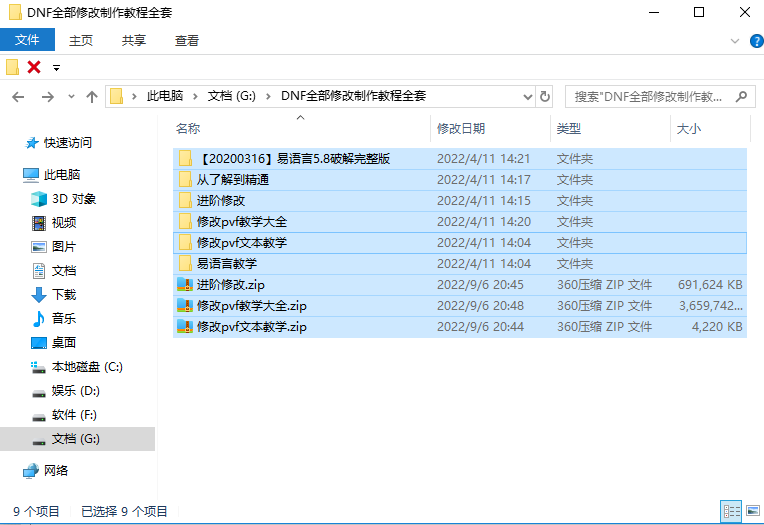The image size is (764, 525).
Task: Refresh the current folder view
Action: (x=545, y=97)
